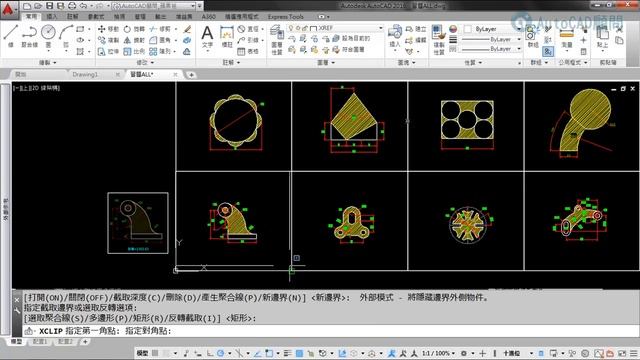The image size is (640, 360).
Task: Choose the Copy (複製) command
Action: (x=108, y=40)
